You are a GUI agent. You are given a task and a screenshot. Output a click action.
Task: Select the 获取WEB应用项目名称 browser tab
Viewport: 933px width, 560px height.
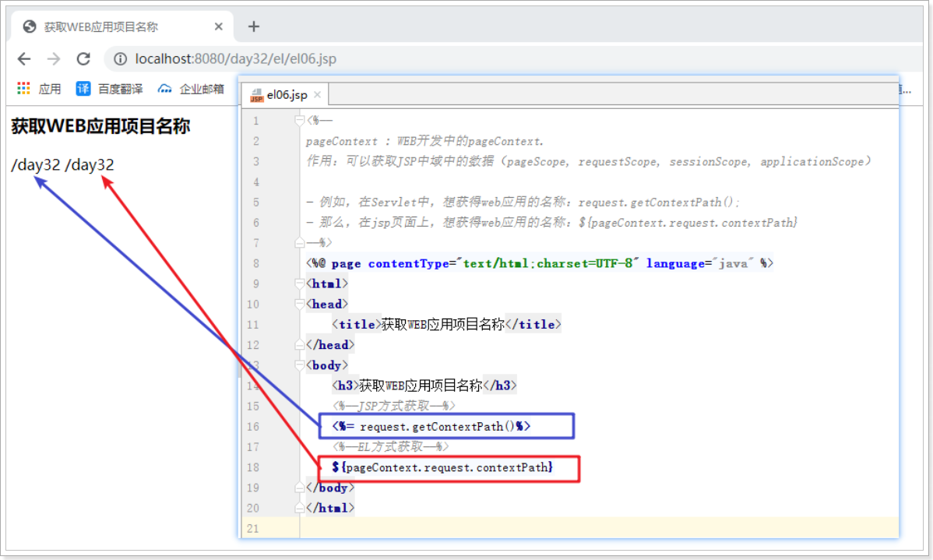(122, 26)
